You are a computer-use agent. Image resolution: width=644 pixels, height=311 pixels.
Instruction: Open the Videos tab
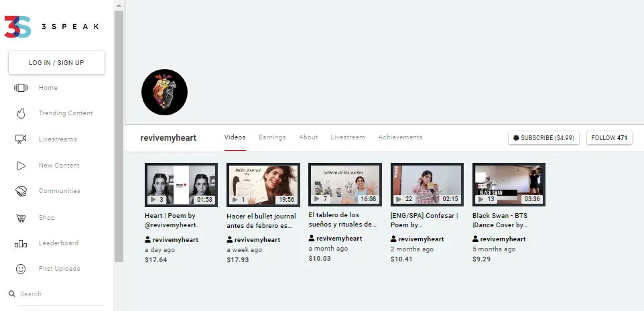(x=235, y=137)
